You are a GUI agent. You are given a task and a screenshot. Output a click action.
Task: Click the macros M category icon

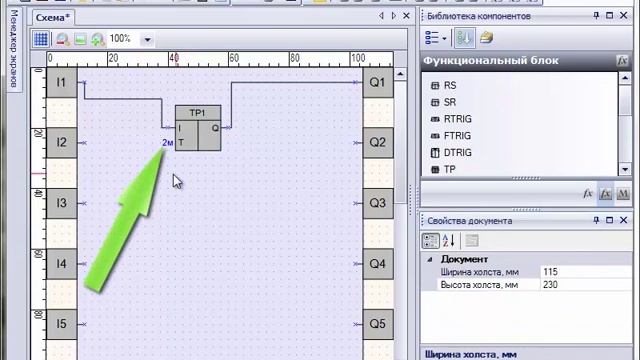coord(623,193)
